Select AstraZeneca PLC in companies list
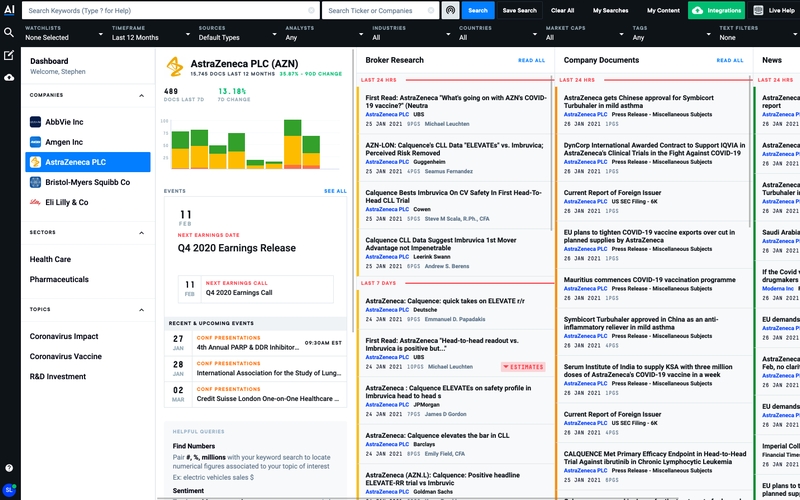This screenshot has height=500, width=800. pyautogui.click(x=88, y=162)
